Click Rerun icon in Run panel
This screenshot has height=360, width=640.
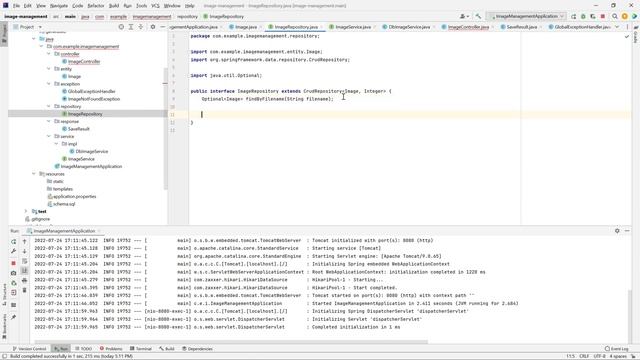[13, 241]
